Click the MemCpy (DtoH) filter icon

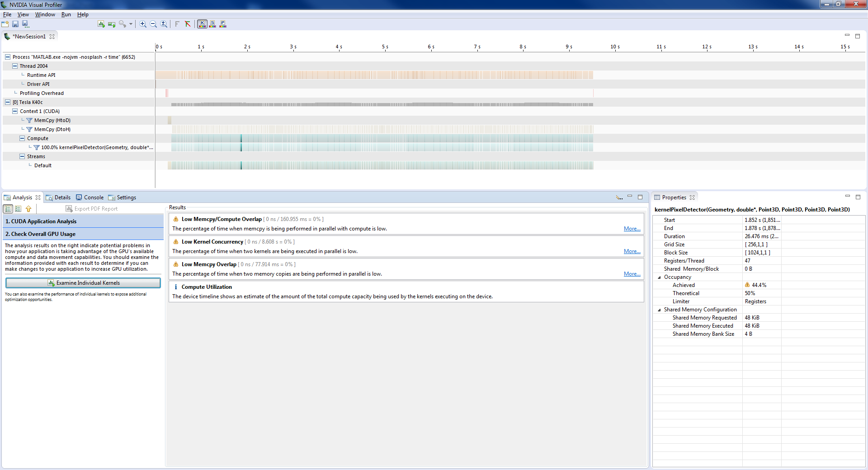click(29, 129)
